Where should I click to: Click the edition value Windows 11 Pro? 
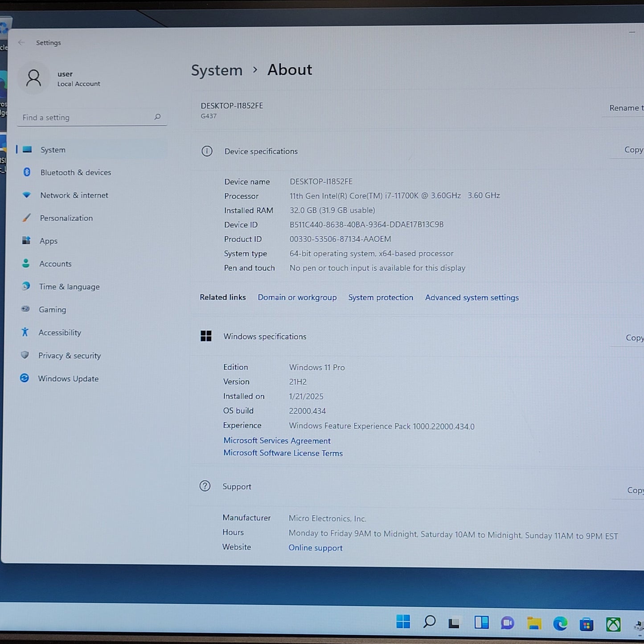point(317,367)
